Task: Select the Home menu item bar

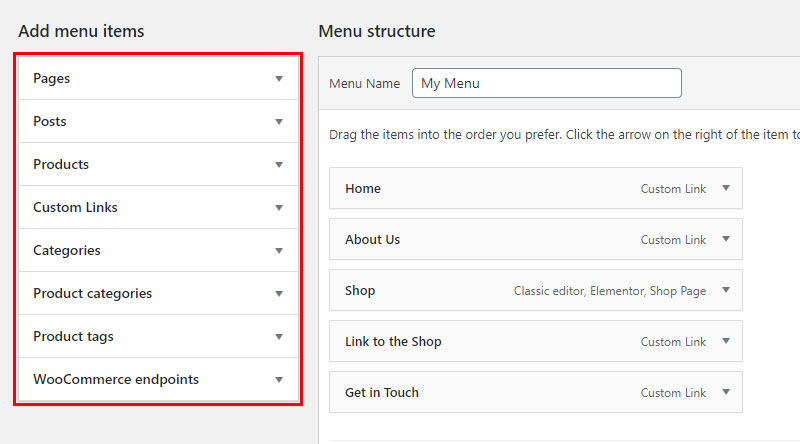Action: (x=536, y=188)
